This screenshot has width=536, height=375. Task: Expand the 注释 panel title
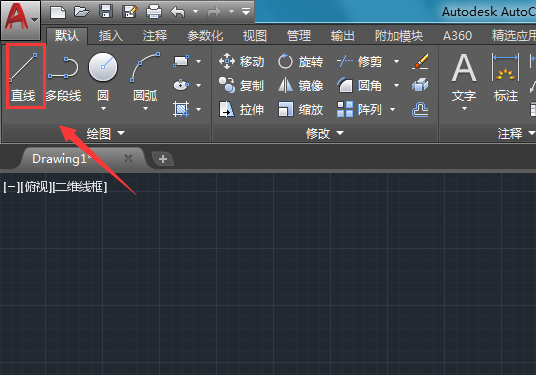[516, 133]
